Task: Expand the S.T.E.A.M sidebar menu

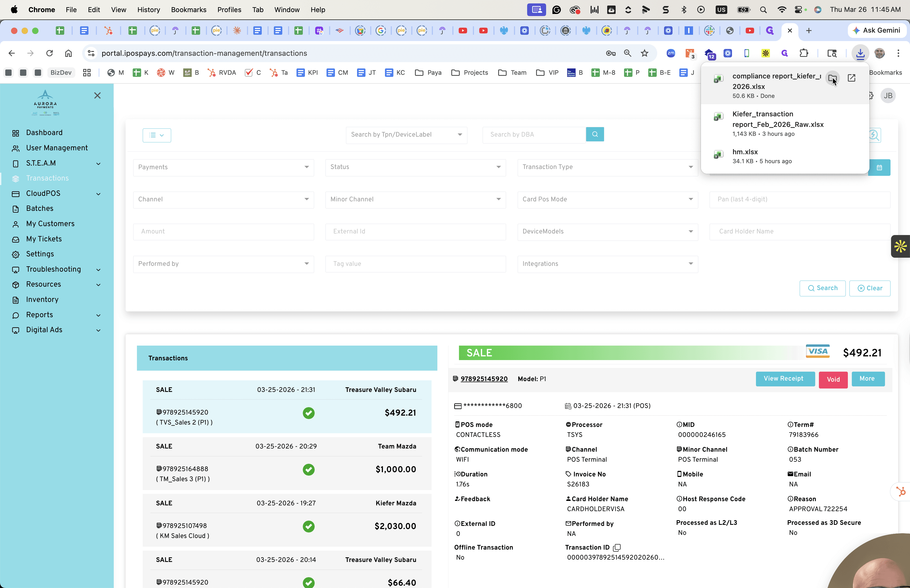Action: coord(57,163)
